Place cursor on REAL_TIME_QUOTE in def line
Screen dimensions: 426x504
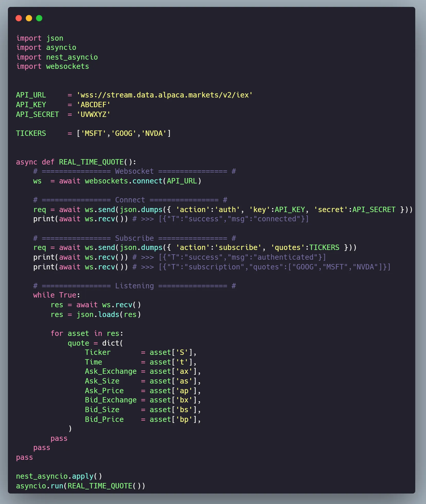tap(91, 162)
